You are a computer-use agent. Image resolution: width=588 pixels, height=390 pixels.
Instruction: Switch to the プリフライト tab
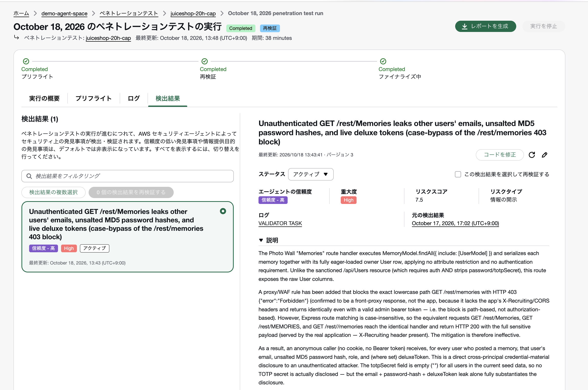[93, 98]
